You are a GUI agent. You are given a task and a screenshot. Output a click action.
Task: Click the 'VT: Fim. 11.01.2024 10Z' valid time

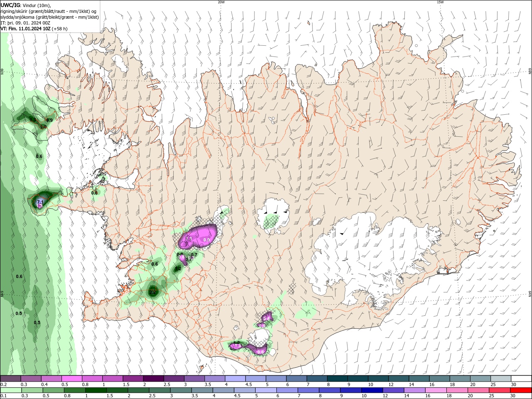25,29
